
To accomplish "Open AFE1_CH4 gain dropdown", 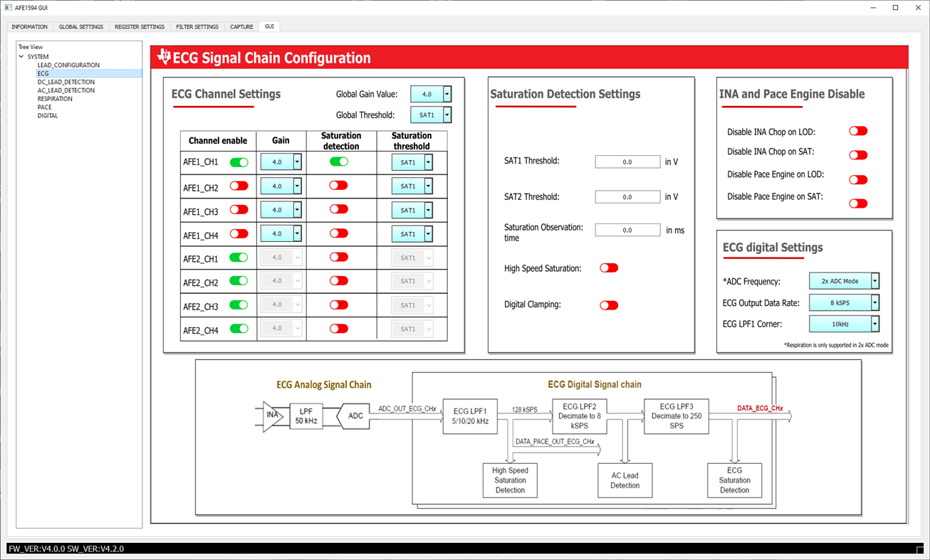I will pos(281,233).
